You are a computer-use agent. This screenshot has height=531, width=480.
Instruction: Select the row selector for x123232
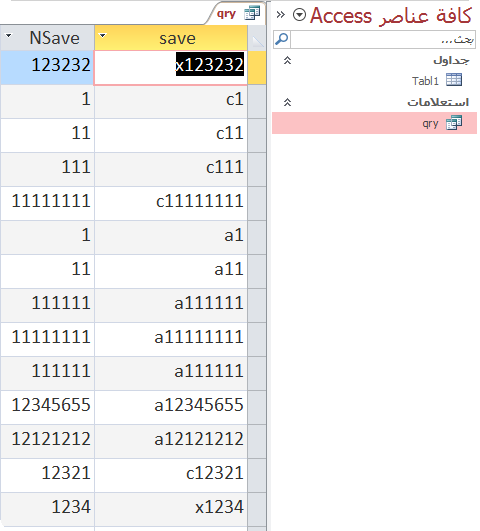[257, 67]
